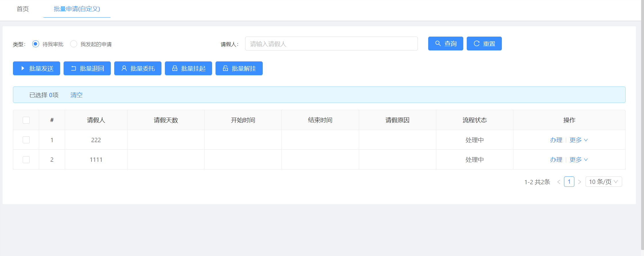Click the 结束时间 column header

pyautogui.click(x=320, y=120)
